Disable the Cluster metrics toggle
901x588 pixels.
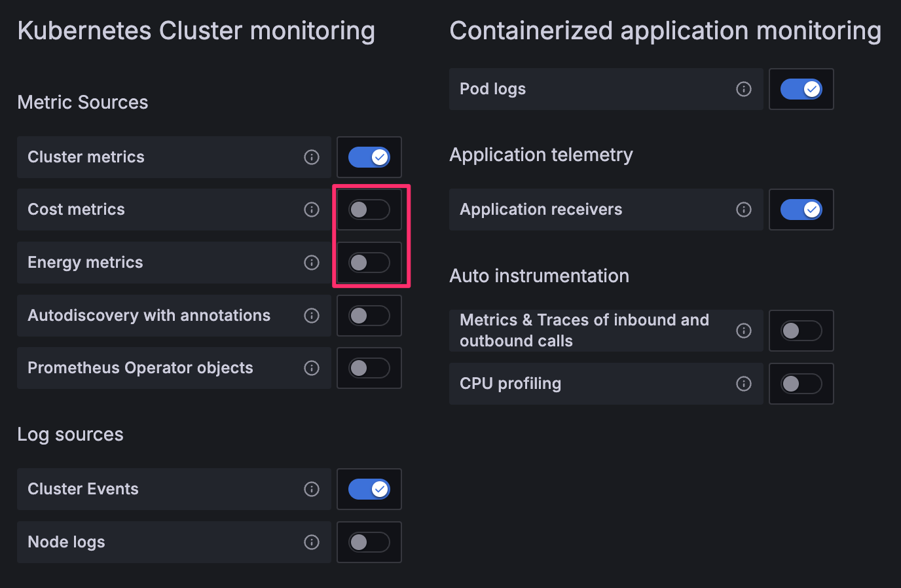pyautogui.click(x=369, y=157)
